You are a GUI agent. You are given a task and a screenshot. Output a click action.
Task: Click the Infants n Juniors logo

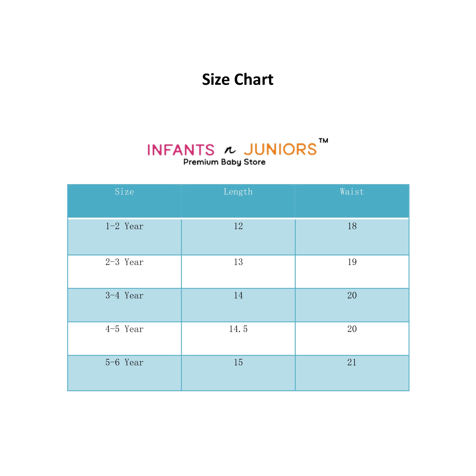[238, 152]
